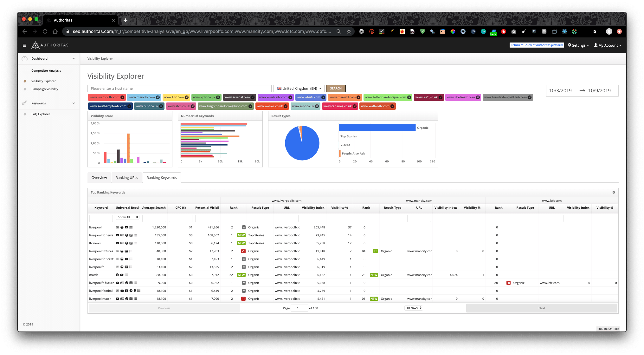Remove www.sufc.co.uk domain tag
The width and height of the screenshot is (644, 355).
click(441, 97)
